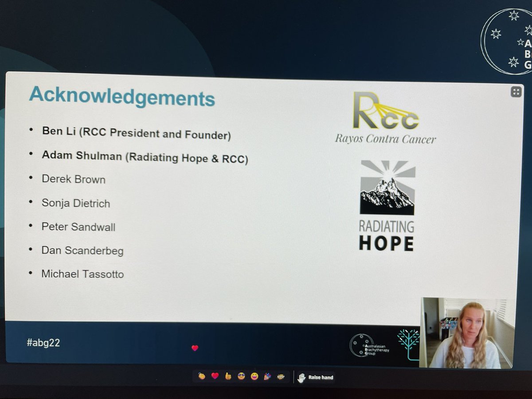Expand the slide to fullscreen

(x=516, y=92)
